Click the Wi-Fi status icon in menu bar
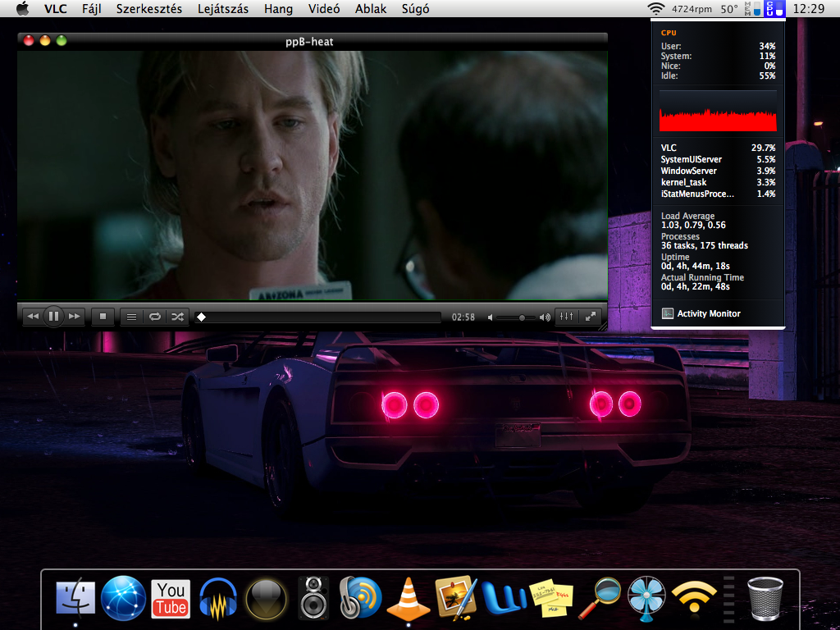840x630 pixels. click(x=655, y=8)
